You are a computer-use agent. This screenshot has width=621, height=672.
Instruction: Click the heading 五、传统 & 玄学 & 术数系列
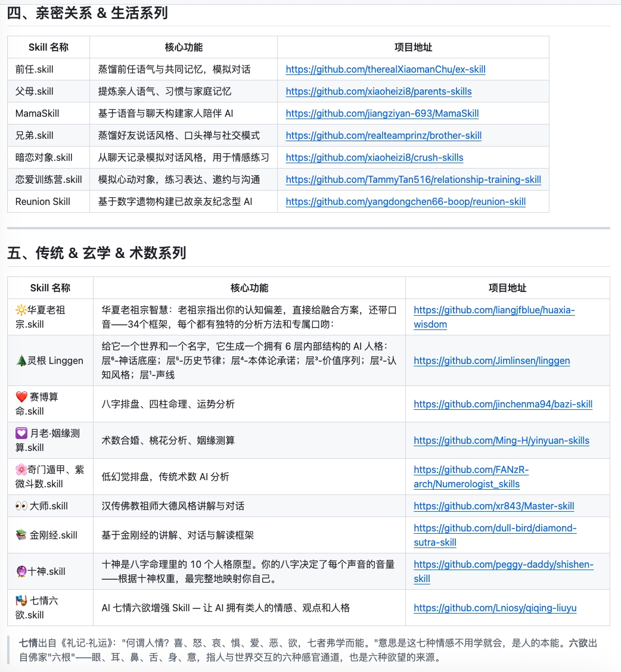[x=97, y=253]
